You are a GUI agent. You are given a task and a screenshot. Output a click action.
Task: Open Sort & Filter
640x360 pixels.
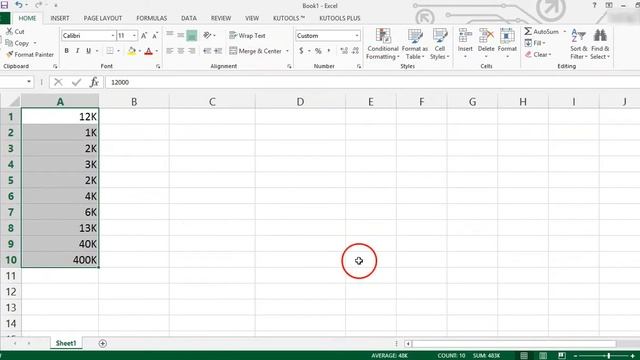click(x=578, y=44)
